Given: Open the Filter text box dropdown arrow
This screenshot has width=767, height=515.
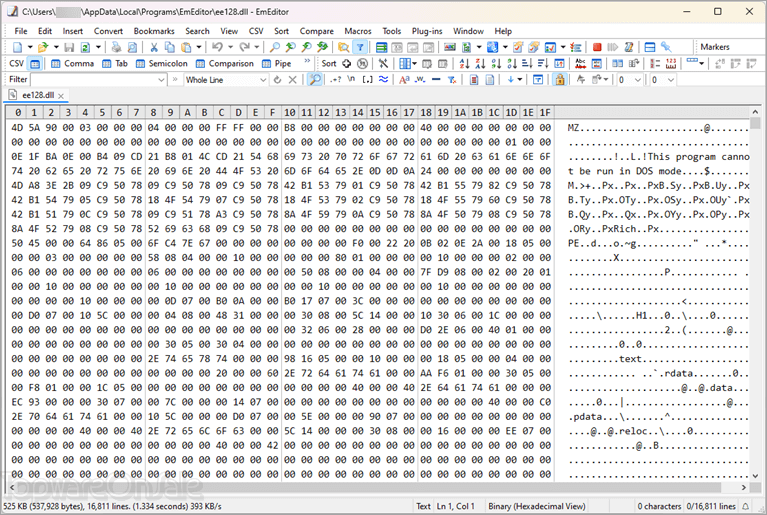Looking at the screenshot, I should pos(161,80).
